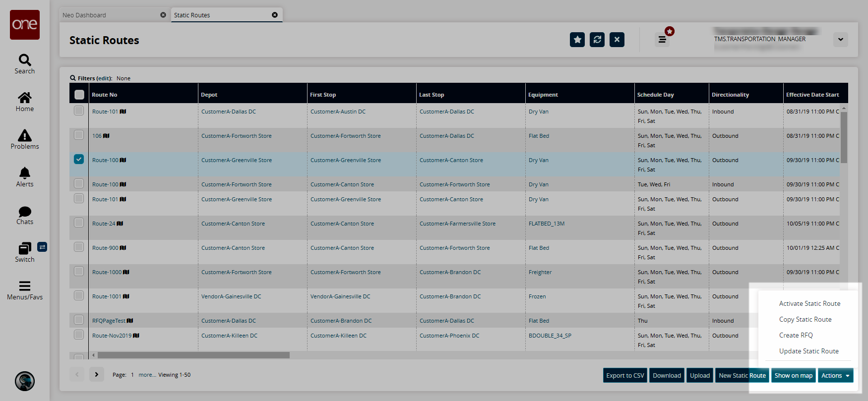Expand the user profile dropdown arrow
Screen dimensions: 868x401
click(840, 40)
